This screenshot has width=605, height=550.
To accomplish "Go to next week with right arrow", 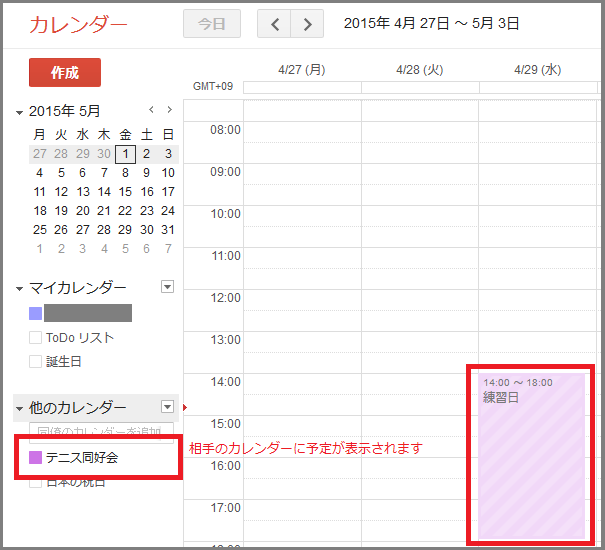I will point(307,24).
